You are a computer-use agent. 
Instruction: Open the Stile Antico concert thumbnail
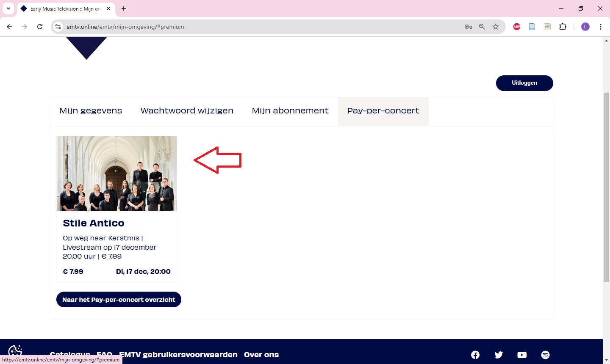click(x=116, y=174)
